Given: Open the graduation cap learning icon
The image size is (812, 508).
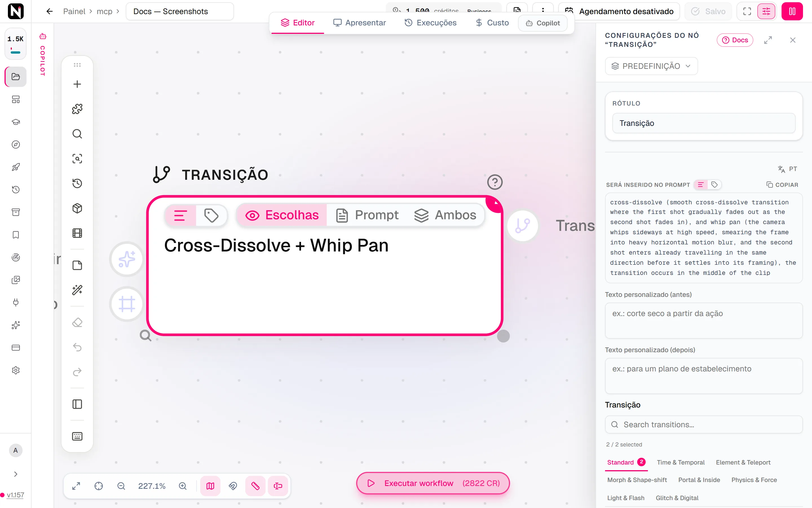Looking at the screenshot, I should [x=16, y=122].
